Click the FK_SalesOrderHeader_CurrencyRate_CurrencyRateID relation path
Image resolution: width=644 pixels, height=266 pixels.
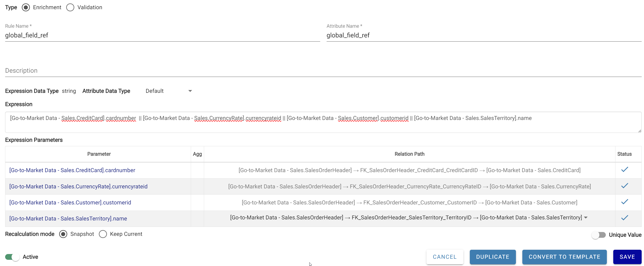pos(409,186)
